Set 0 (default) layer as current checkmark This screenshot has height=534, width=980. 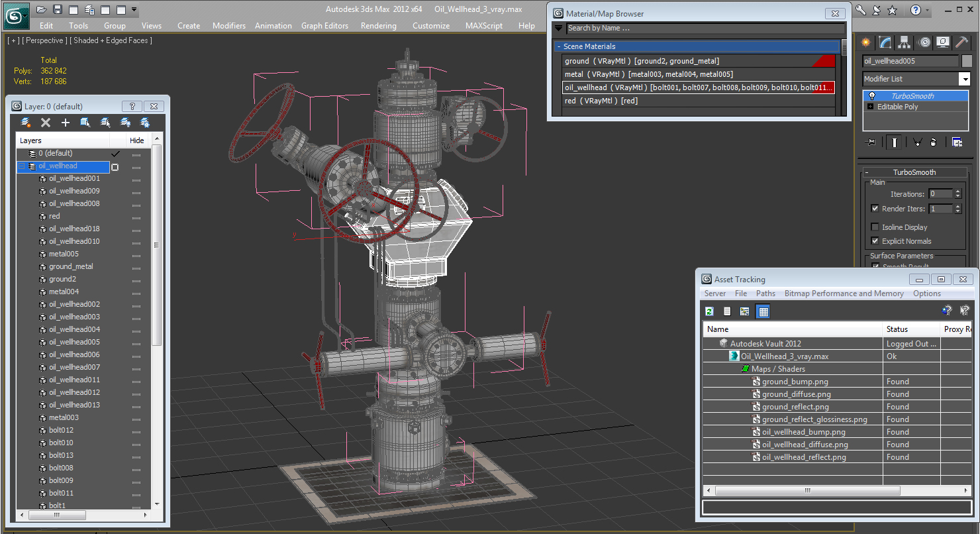point(115,153)
